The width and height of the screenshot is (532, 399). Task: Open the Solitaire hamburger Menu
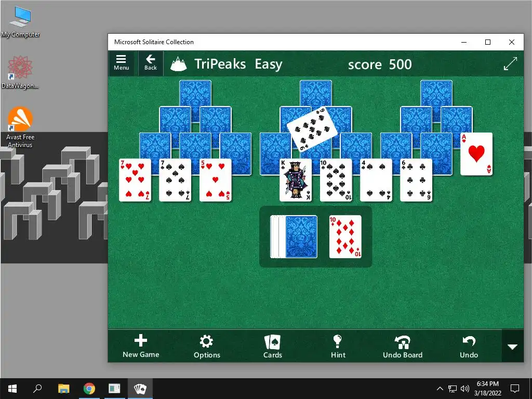(121, 63)
